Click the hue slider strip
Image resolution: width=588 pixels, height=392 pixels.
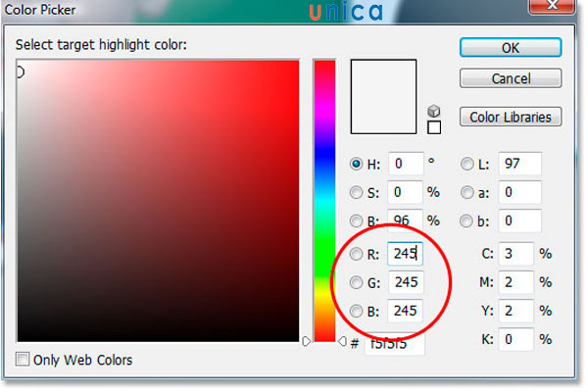[x=324, y=201]
